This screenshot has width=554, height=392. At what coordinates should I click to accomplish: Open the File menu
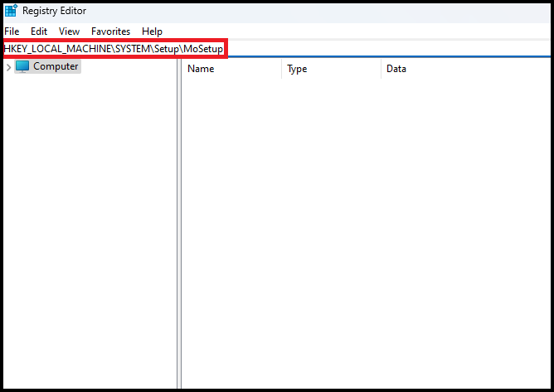click(x=12, y=31)
